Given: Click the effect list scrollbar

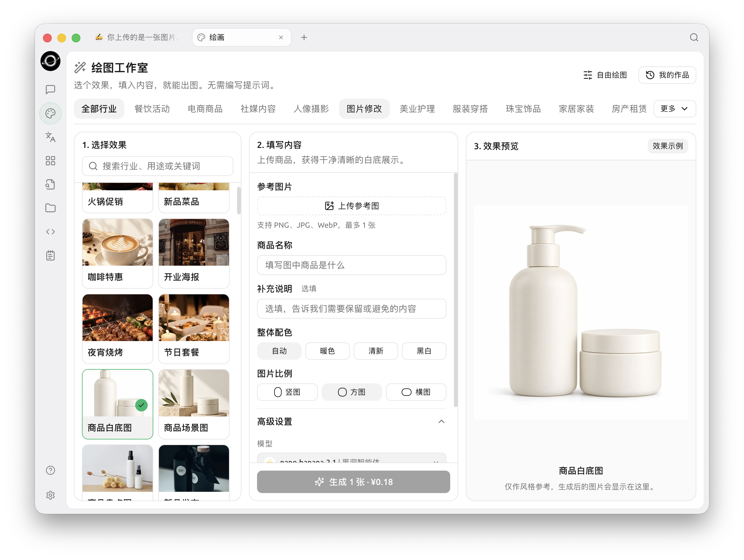Looking at the screenshot, I should (239, 201).
